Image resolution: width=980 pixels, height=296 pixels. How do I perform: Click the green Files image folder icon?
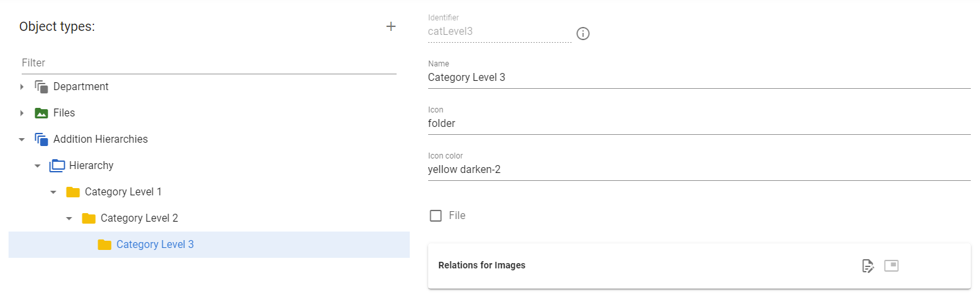pos(41,113)
